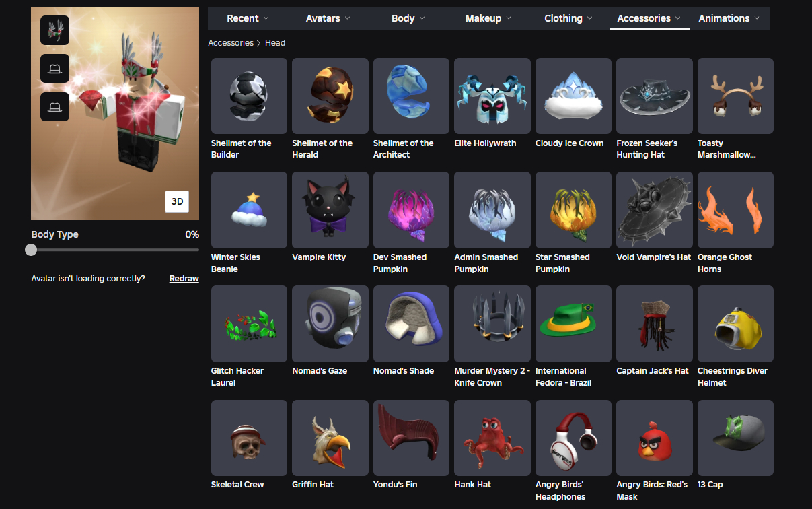This screenshot has width=812, height=509.
Task: Equip the Cloudy Ice Crown
Action: click(573, 96)
